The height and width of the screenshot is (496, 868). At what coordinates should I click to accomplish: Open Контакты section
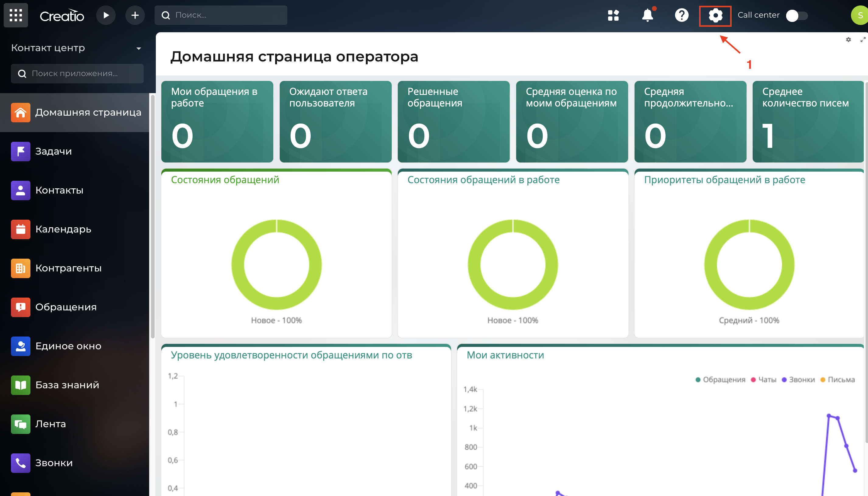(75, 190)
